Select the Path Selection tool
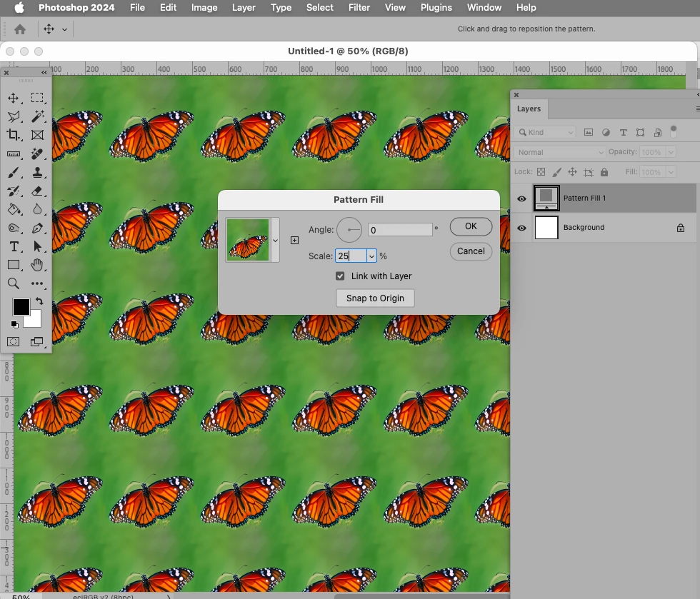Image resolution: width=700 pixels, height=599 pixels. [x=37, y=246]
